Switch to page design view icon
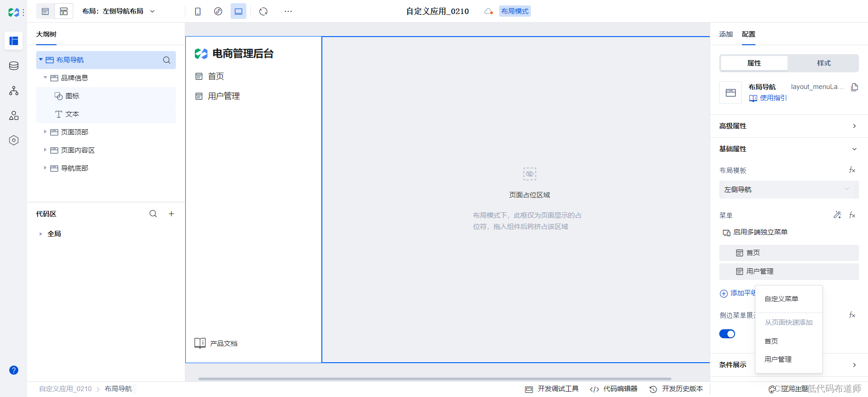This screenshot has height=397, width=868. point(45,11)
